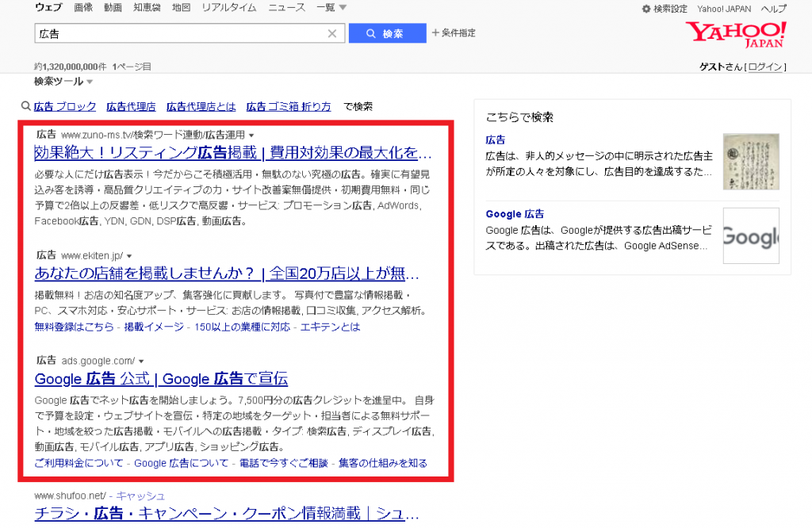
Task: Open the 電話で今すぐご相談 sitelink
Action: tap(283, 463)
